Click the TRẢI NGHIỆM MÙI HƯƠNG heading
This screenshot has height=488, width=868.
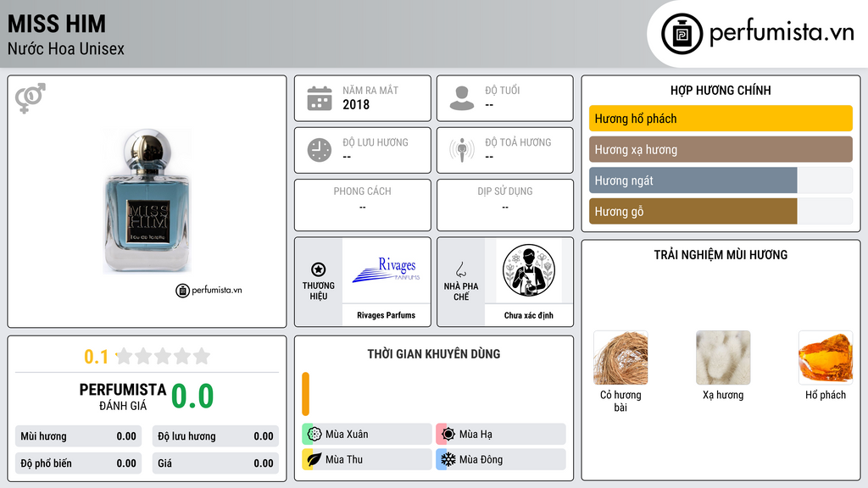pyautogui.click(x=721, y=254)
